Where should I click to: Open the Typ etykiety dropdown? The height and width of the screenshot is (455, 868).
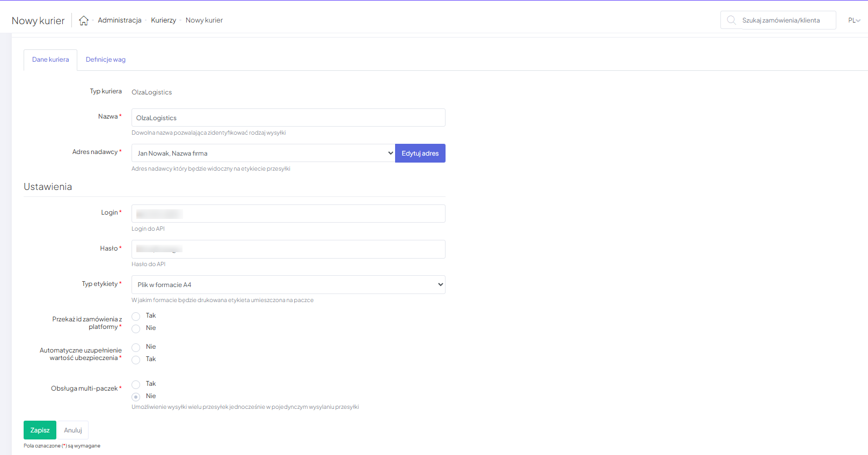[288, 285]
